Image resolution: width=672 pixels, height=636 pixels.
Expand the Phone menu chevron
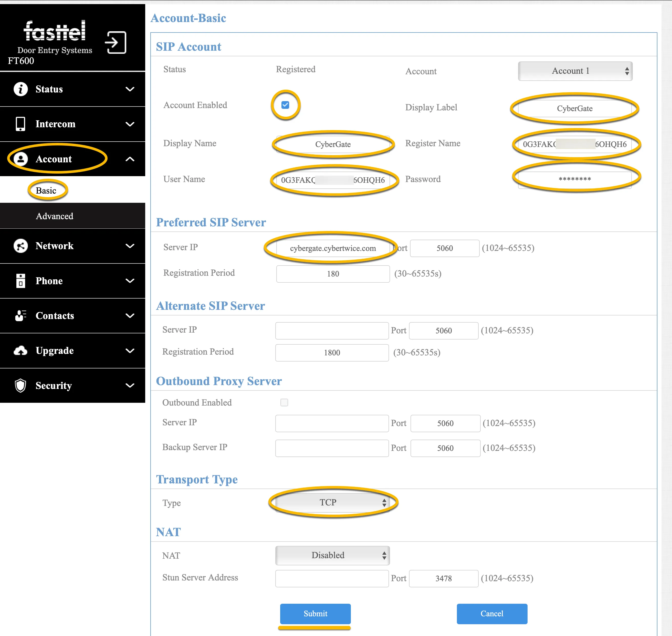tap(130, 281)
